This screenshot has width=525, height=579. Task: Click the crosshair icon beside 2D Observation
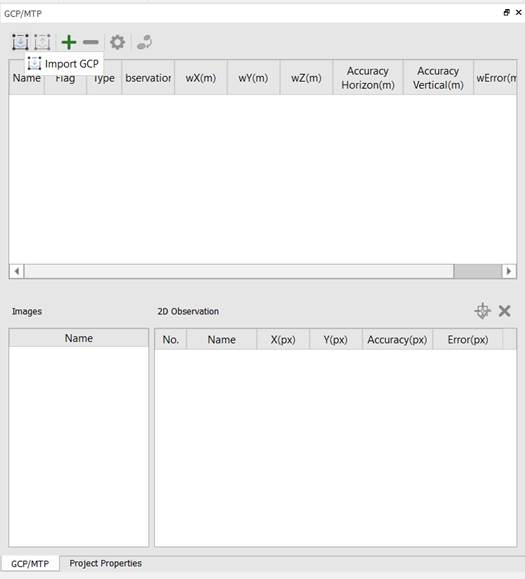[x=482, y=311]
